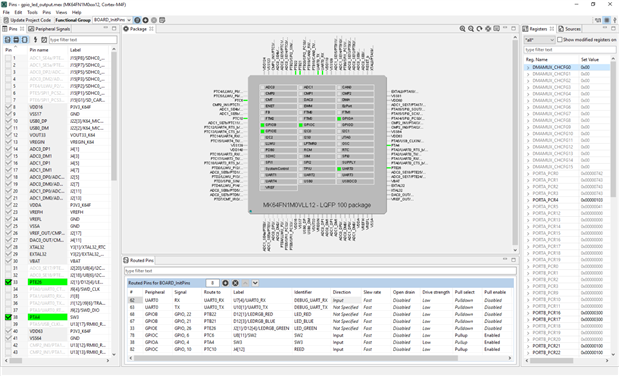Select the Routed Pins tab
The image size is (619, 376).
(139, 260)
